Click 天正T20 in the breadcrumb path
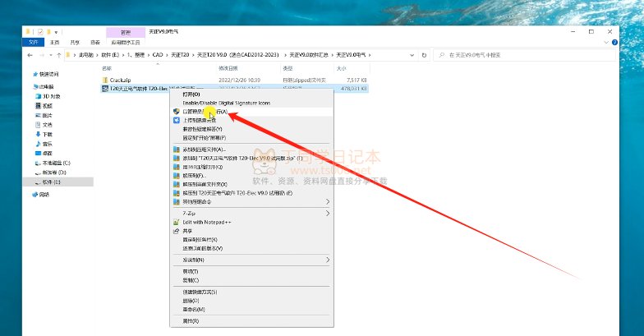Screen dimensions: 644x336 pyautogui.click(x=181, y=54)
